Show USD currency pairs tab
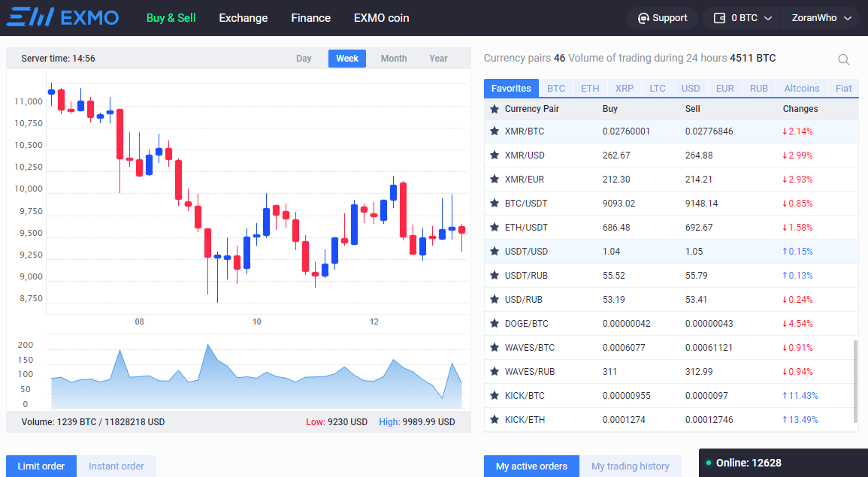The image size is (868, 477). pyautogui.click(x=691, y=88)
